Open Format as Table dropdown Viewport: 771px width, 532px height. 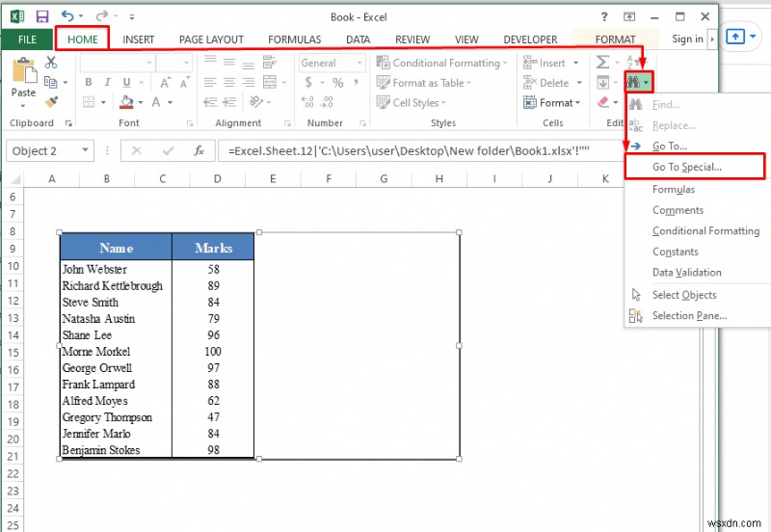click(423, 83)
